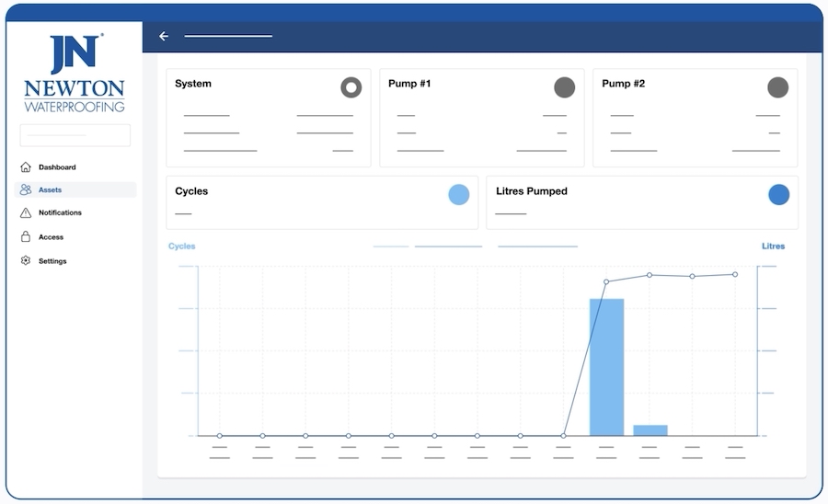Screen dimensions: 828x504
Task: Click the Newton Waterproofing logo
Action: pyautogui.click(x=75, y=74)
